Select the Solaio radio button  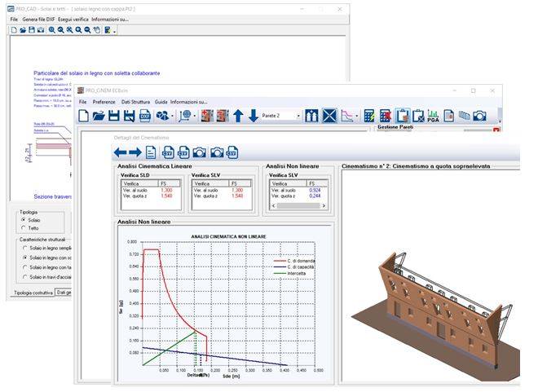pyautogui.click(x=24, y=220)
